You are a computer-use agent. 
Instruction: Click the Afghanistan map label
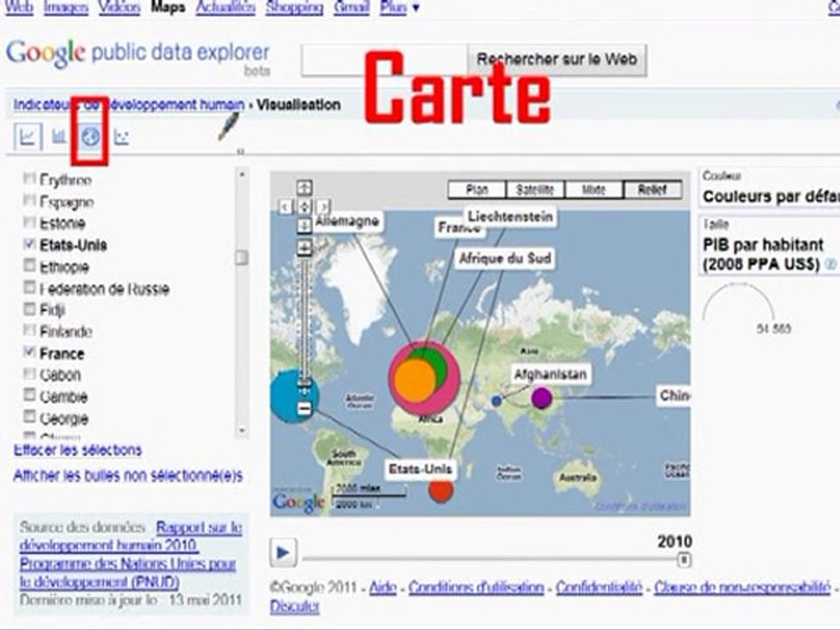point(549,374)
